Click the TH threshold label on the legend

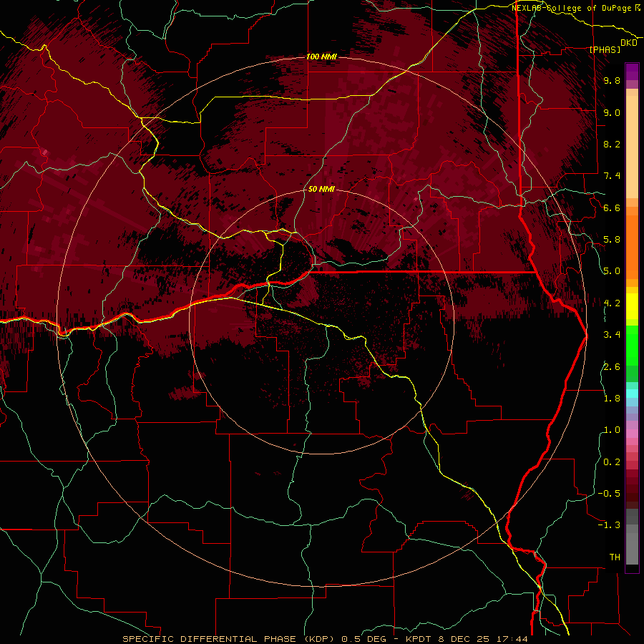(x=615, y=557)
